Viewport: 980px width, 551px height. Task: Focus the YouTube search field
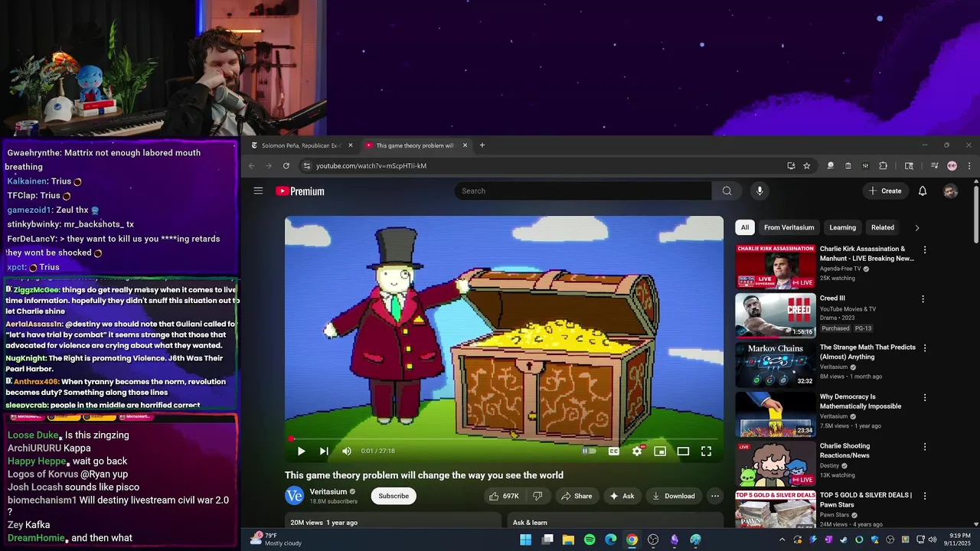tap(583, 191)
